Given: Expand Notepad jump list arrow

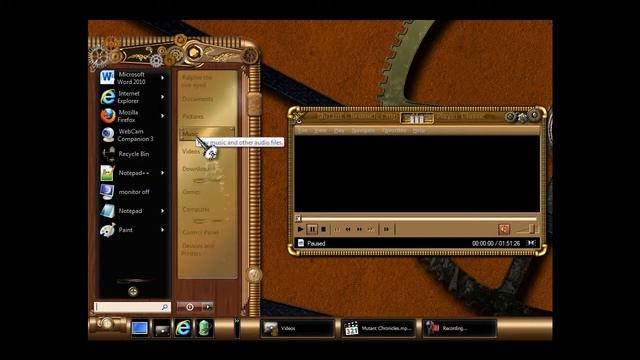Looking at the screenshot, I should (x=162, y=211).
